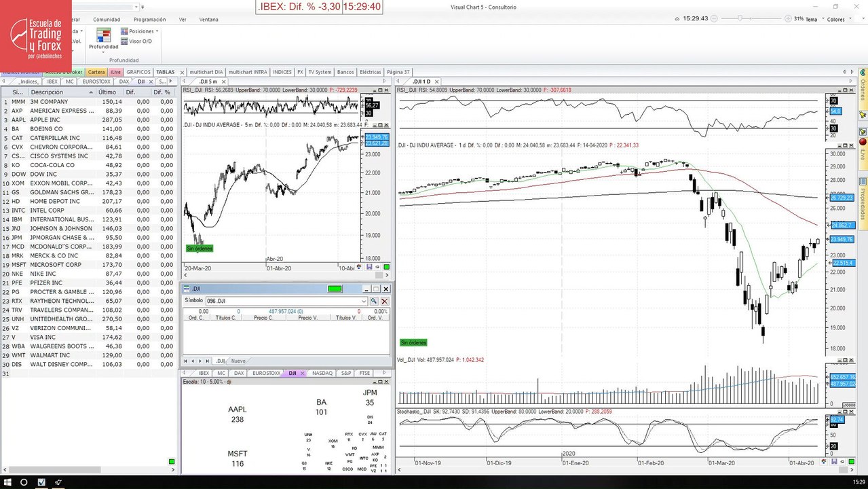This screenshot has width=868, height=489.
Task: Click the red record icon in right sidebar
Action: (x=863, y=141)
